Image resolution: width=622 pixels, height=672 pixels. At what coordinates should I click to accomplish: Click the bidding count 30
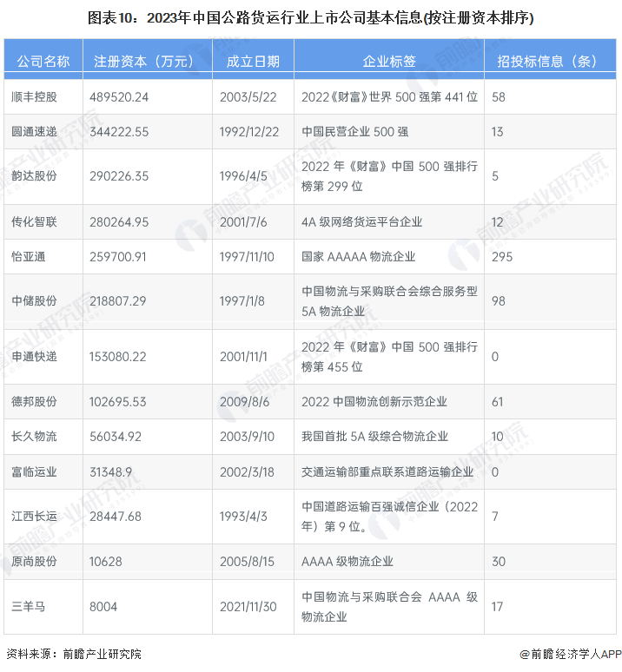click(x=499, y=562)
